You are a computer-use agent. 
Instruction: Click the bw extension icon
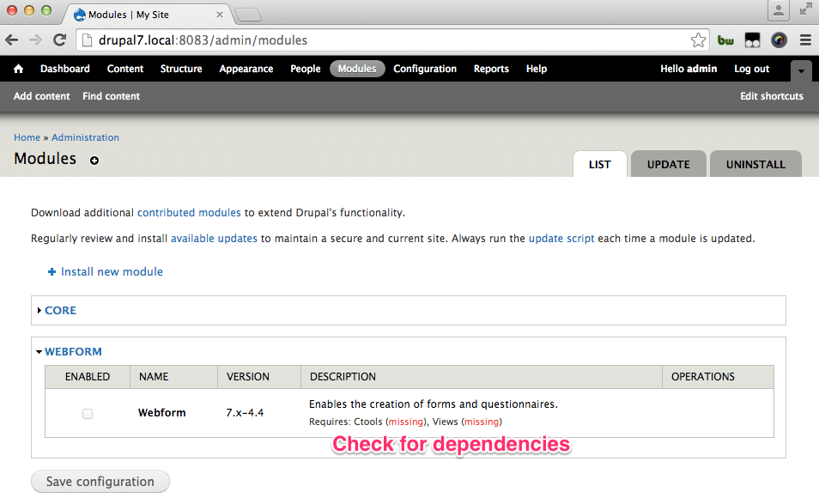(x=725, y=40)
